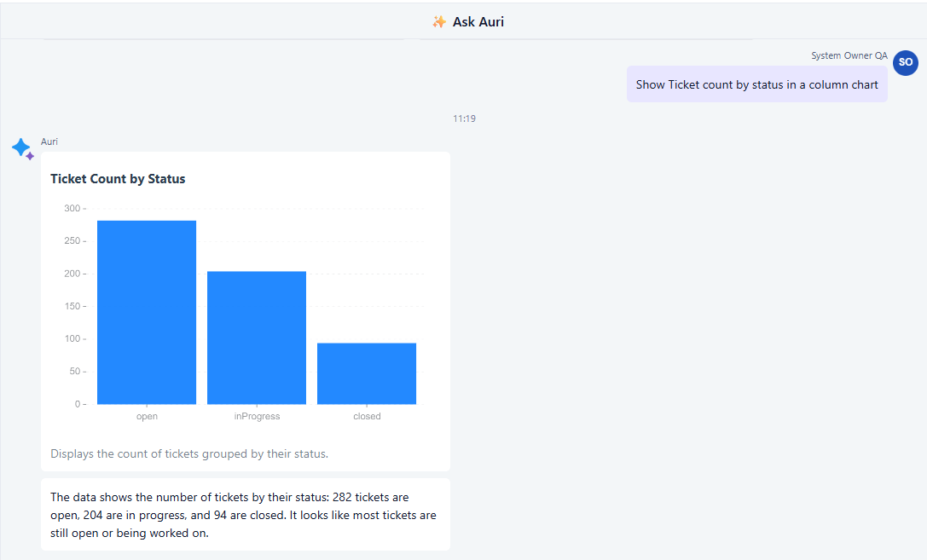Click the 'closed' x-axis label

pyautogui.click(x=367, y=416)
